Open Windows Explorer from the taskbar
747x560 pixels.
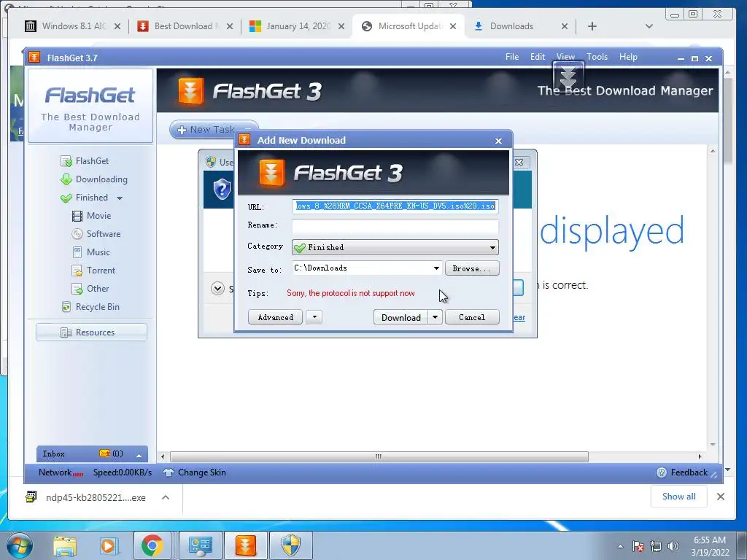(x=65, y=546)
